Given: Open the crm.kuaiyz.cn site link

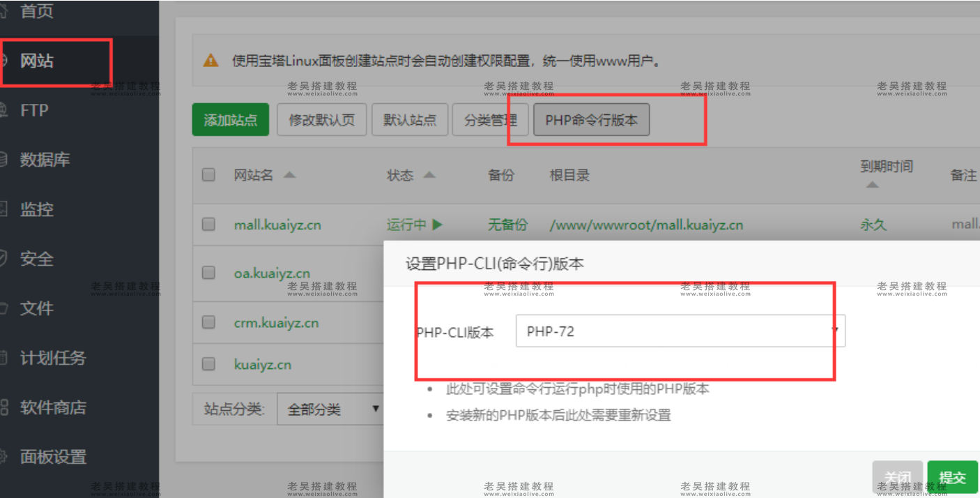Looking at the screenshot, I should pos(276,322).
